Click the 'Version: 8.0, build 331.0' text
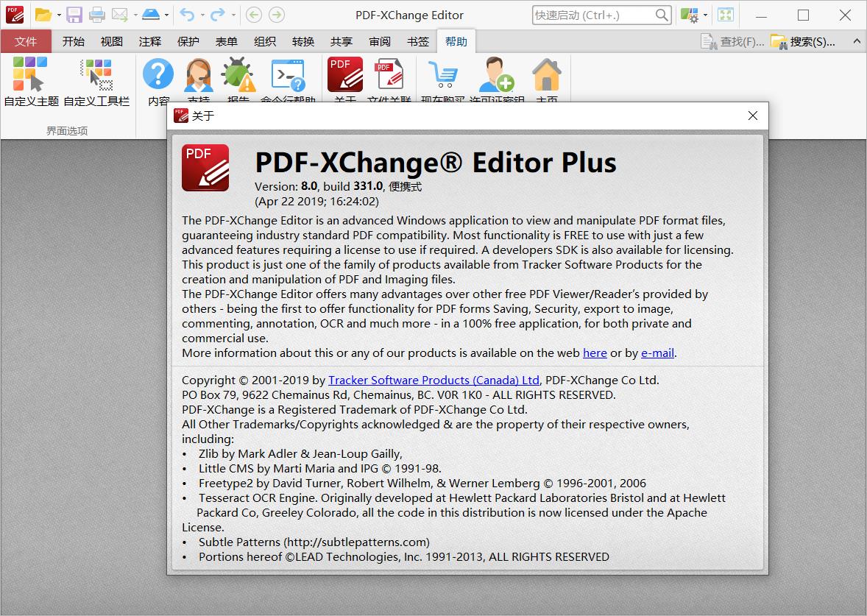 (319, 186)
